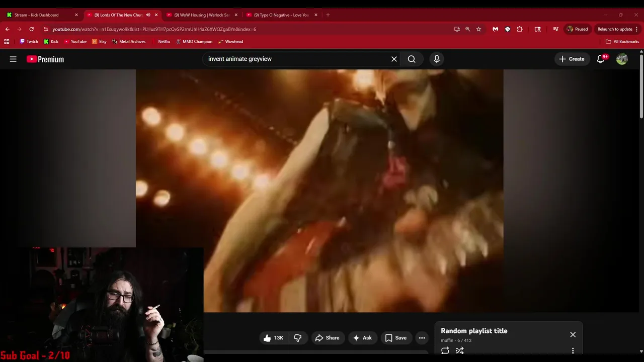Open MMO Champion bookmark

(x=194, y=42)
